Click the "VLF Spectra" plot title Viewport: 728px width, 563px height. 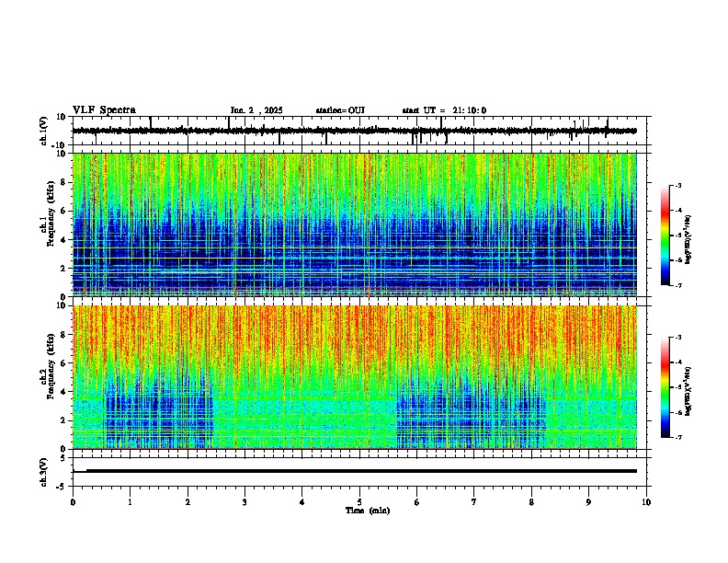point(104,110)
